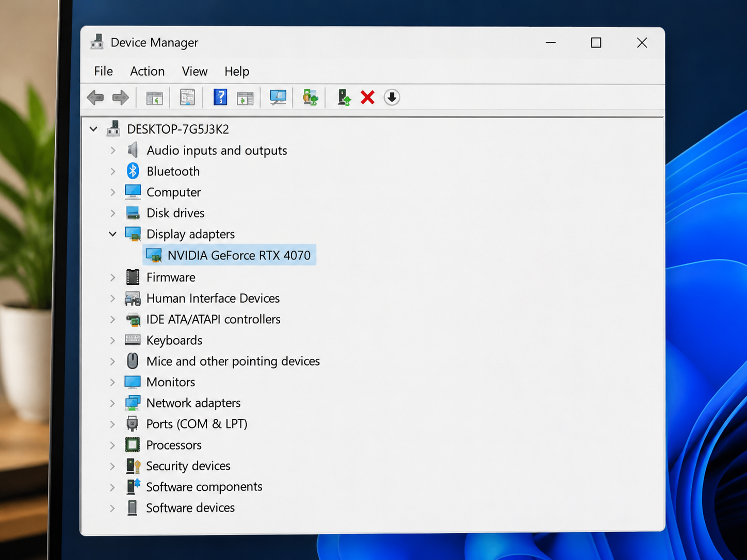The image size is (747, 560).
Task: Click the Audio inputs and outputs speaker icon
Action: tap(133, 150)
